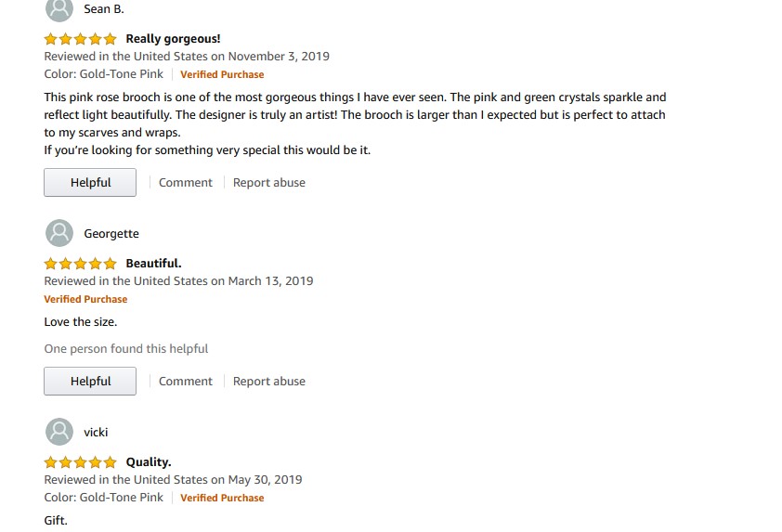Viewport: 782px width, 532px height.
Task: Report abuse on Sean B.'s review
Action: click(x=269, y=183)
